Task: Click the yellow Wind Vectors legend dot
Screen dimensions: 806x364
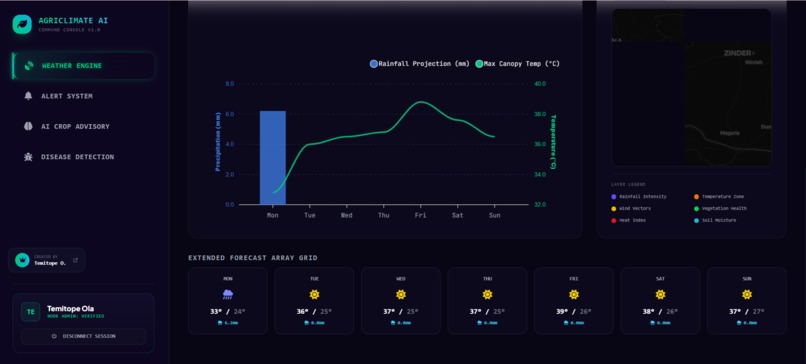Action: [614, 208]
